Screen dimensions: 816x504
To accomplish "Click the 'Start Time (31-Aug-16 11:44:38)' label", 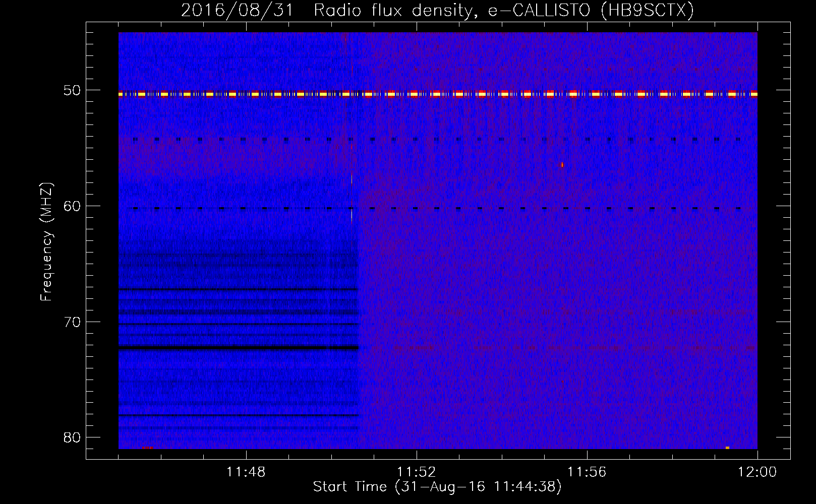I will point(437,487).
